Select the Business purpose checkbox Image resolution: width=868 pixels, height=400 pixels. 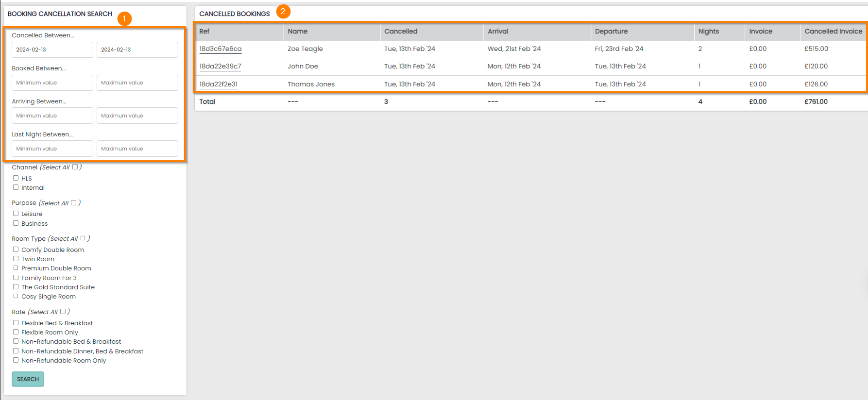16,223
